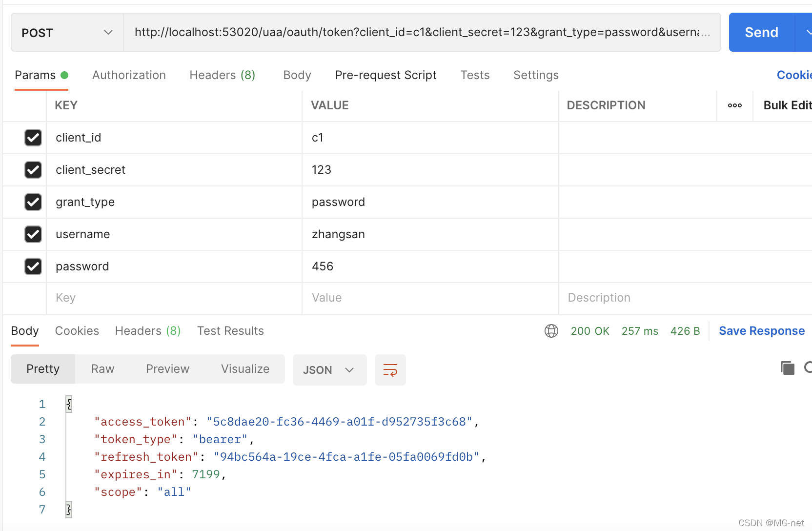Click the access_token value string
Viewport: 812px width, 531px height.
[x=340, y=422]
